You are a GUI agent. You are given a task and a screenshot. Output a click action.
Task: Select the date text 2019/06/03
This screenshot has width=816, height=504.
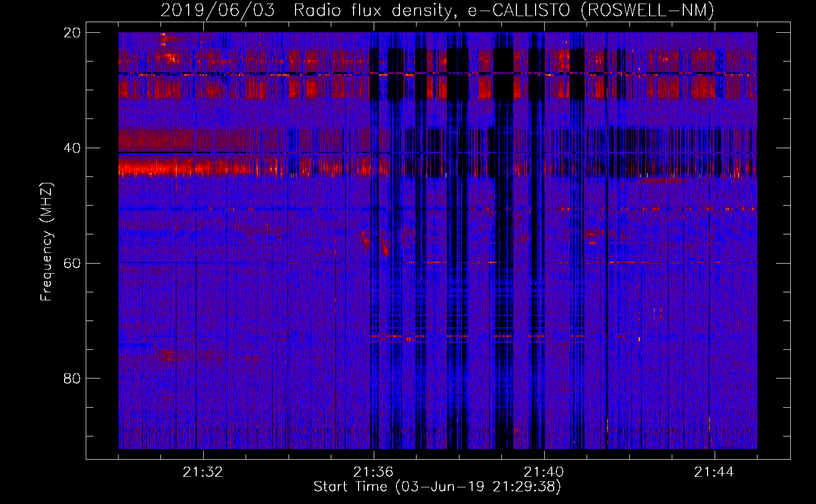217,10
